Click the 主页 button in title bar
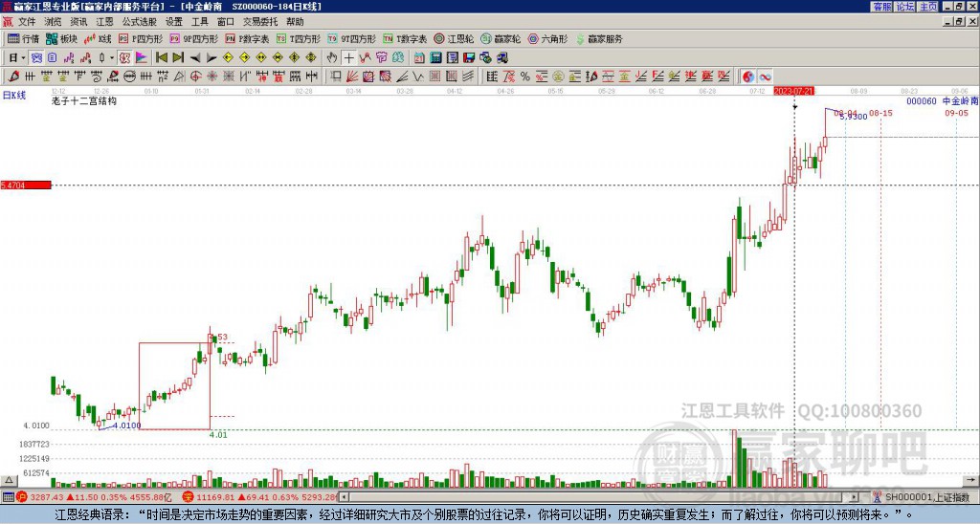980x524 pixels. coord(927,7)
